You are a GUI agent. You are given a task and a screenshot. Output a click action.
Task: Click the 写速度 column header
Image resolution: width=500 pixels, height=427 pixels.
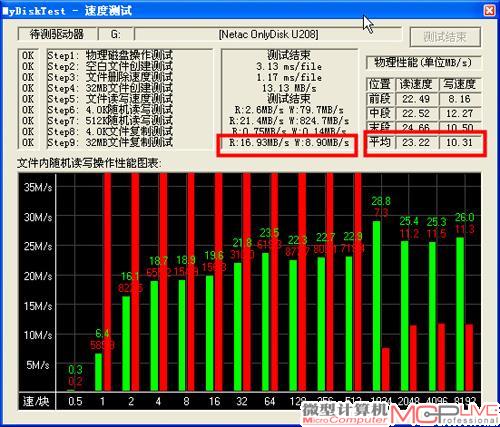tap(459, 84)
